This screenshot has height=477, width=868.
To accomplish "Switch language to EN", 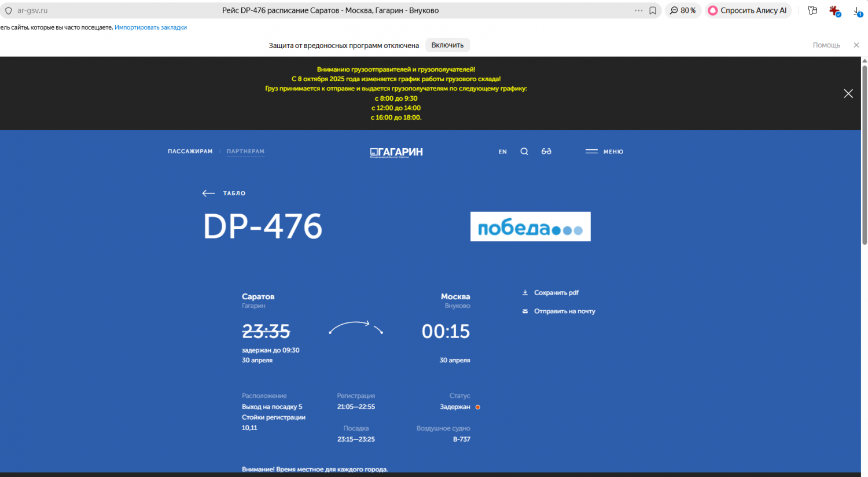I will click(x=502, y=152).
